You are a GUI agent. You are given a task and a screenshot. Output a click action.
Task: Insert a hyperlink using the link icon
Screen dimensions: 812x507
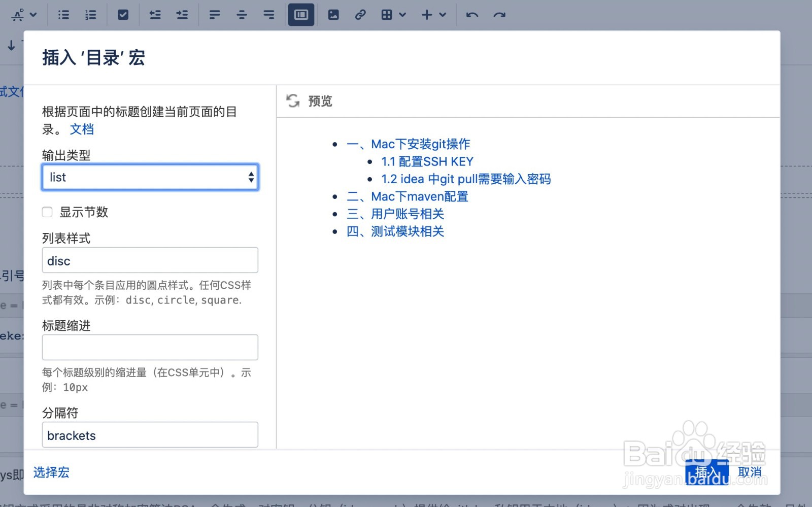pyautogui.click(x=361, y=15)
